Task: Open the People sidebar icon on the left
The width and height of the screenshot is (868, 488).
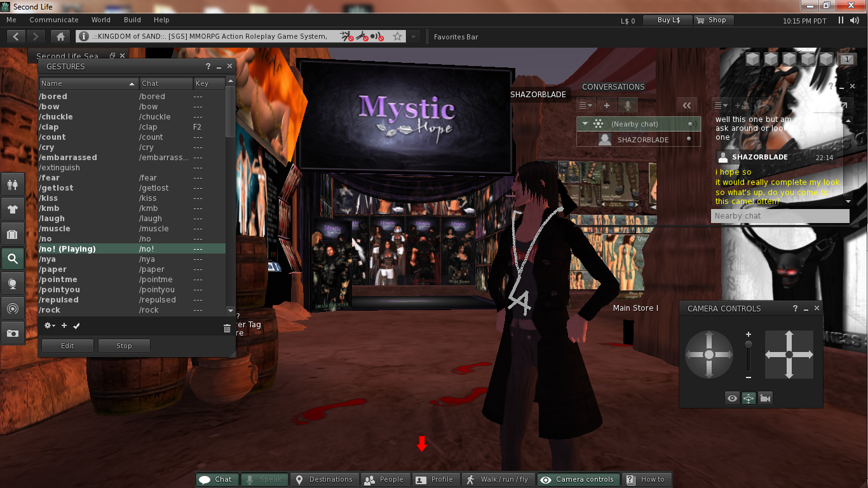Action: point(12,184)
